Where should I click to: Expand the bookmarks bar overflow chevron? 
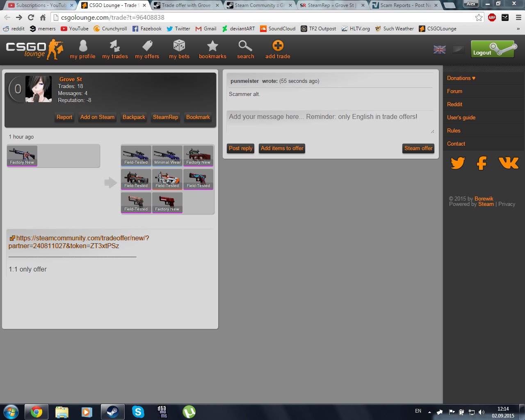(x=518, y=29)
